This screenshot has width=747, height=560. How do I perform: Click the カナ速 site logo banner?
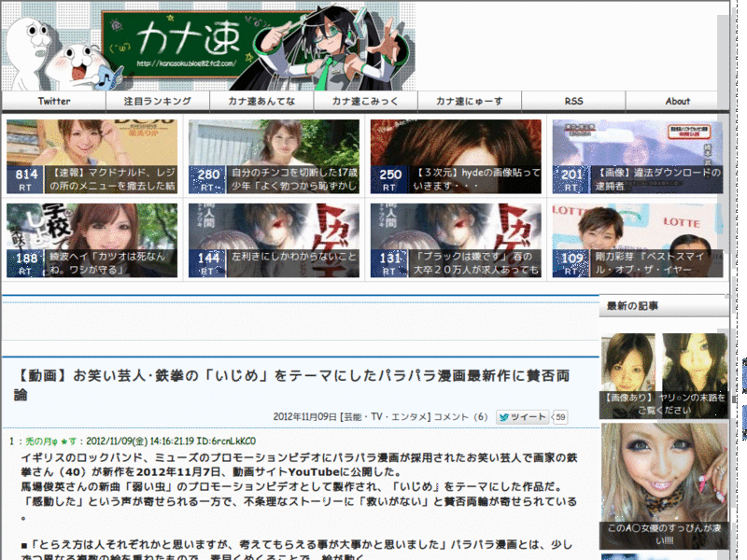click(x=208, y=46)
